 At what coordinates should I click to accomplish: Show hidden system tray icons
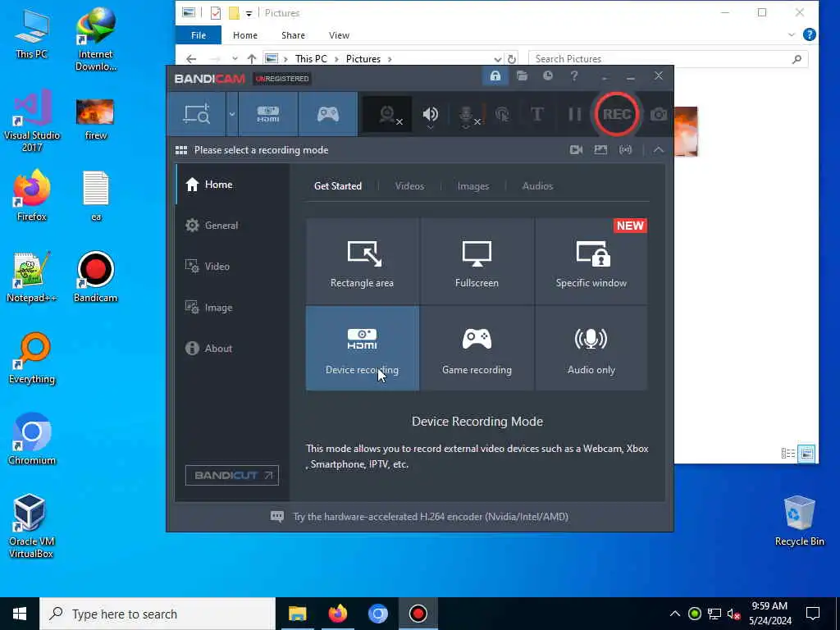[675, 614]
